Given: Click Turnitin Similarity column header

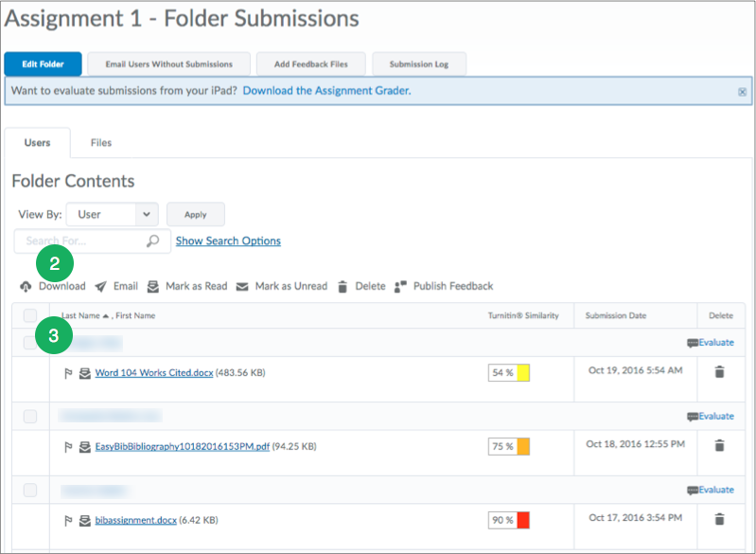Looking at the screenshot, I should click(x=523, y=315).
